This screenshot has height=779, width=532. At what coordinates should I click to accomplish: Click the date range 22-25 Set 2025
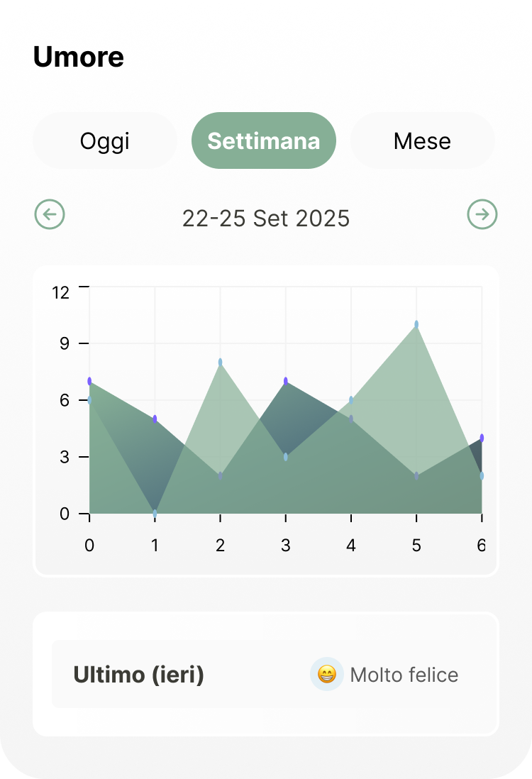point(266,218)
